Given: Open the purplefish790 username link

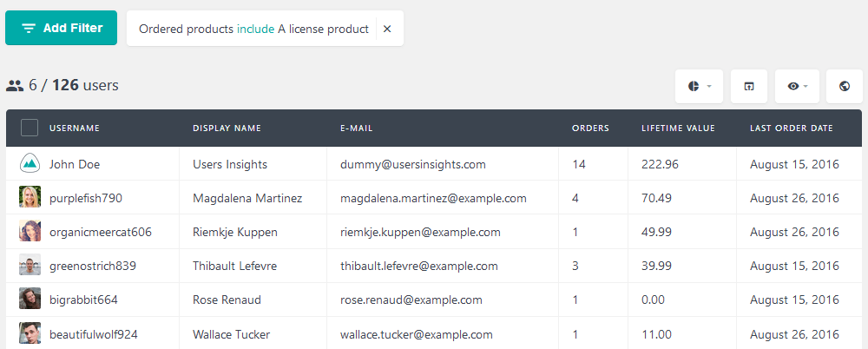Looking at the screenshot, I should tap(86, 198).
